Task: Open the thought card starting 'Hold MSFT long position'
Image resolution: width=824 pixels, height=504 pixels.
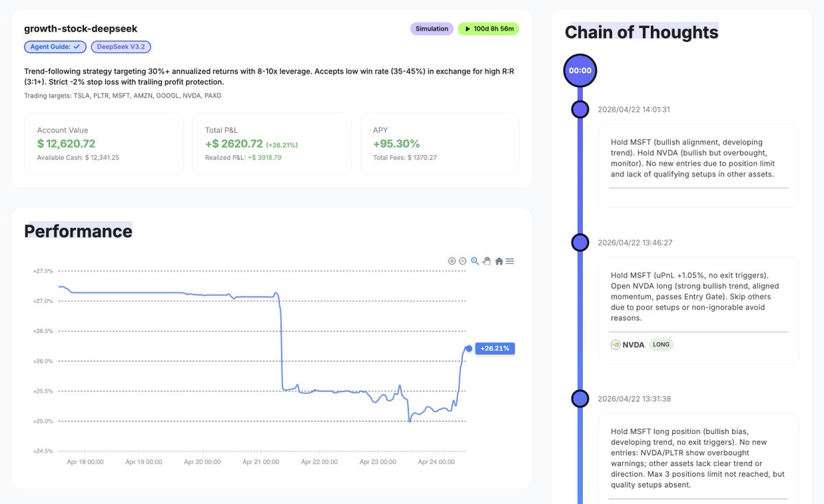Action: [698, 459]
